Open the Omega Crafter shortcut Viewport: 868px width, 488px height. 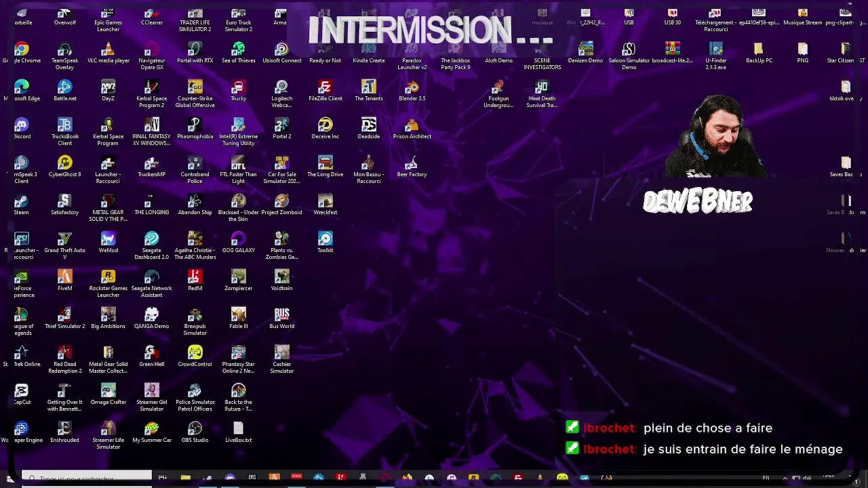pyautogui.click(x=108, y=394)
